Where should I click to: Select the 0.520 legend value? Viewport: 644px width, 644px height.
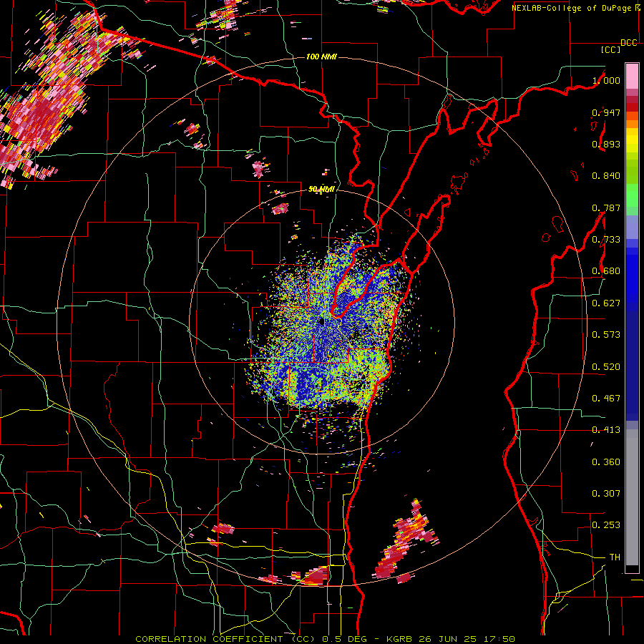[606, 367]
